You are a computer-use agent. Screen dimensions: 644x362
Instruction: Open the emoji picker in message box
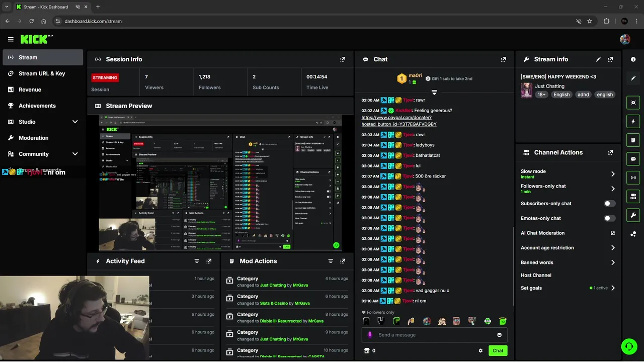pos(499,335)
